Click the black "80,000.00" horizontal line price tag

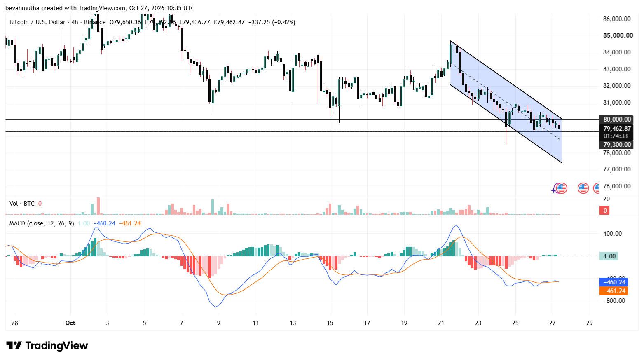coord(616,120)
